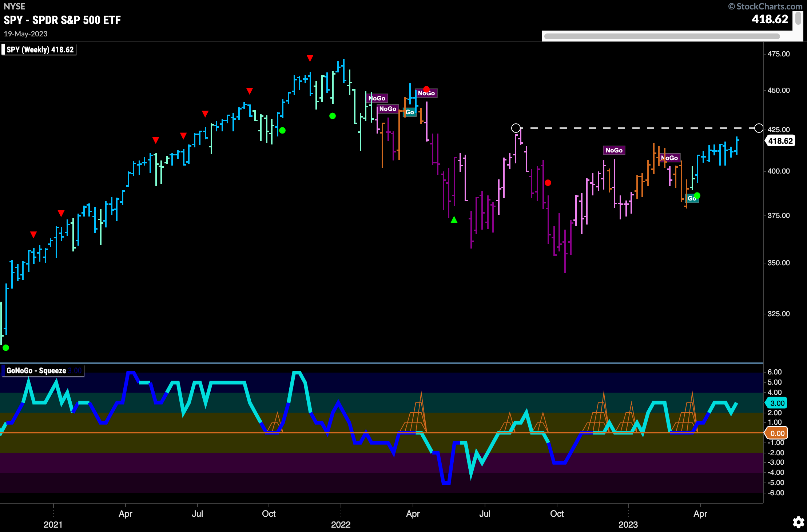This screenshot has height=532, width=807.
Task: Click the orange 0.00 zero-line value tag
Action: coord(776,433)
